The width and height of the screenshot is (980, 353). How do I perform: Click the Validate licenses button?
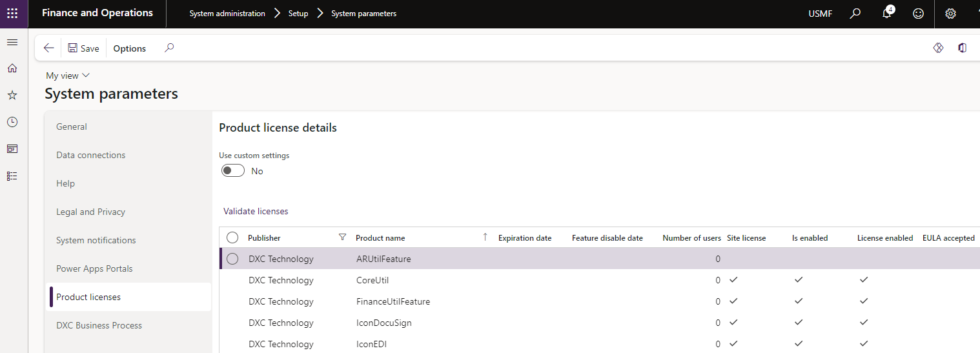(x=256, y=211)
